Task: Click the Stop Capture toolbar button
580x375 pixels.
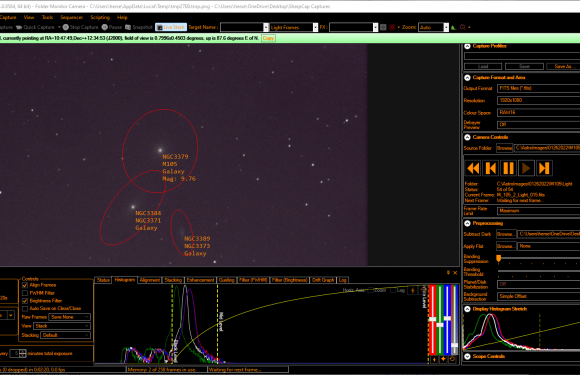Action: pyautogui.click(x=80, y=27)
